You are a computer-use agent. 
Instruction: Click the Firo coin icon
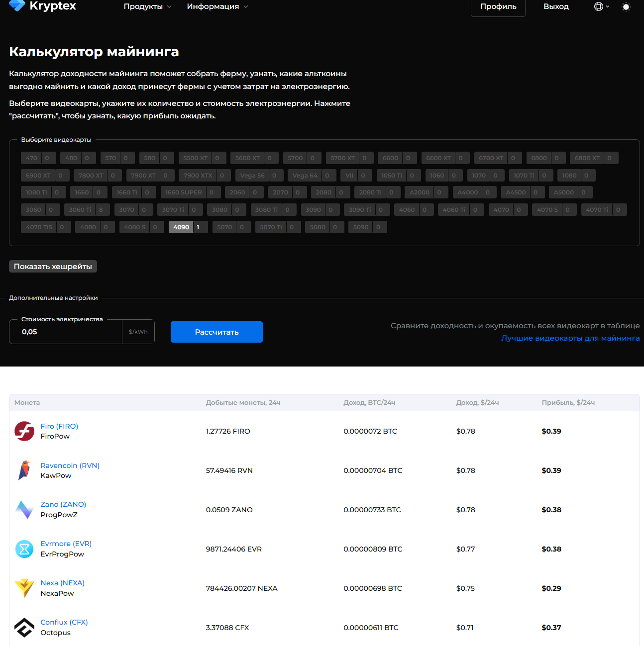[24, 431]
